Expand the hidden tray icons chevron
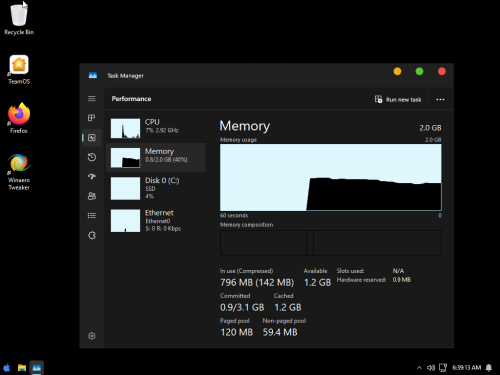 pos(419,368)
